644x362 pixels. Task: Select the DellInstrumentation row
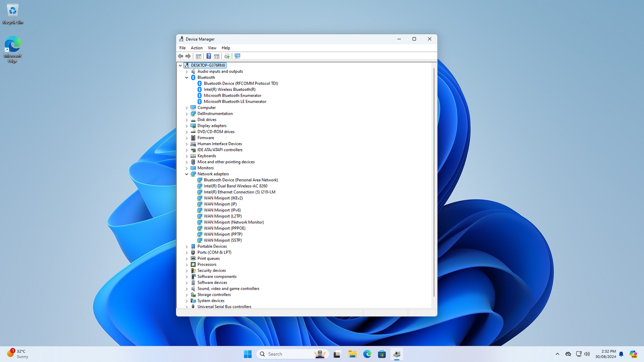(215, 113)
